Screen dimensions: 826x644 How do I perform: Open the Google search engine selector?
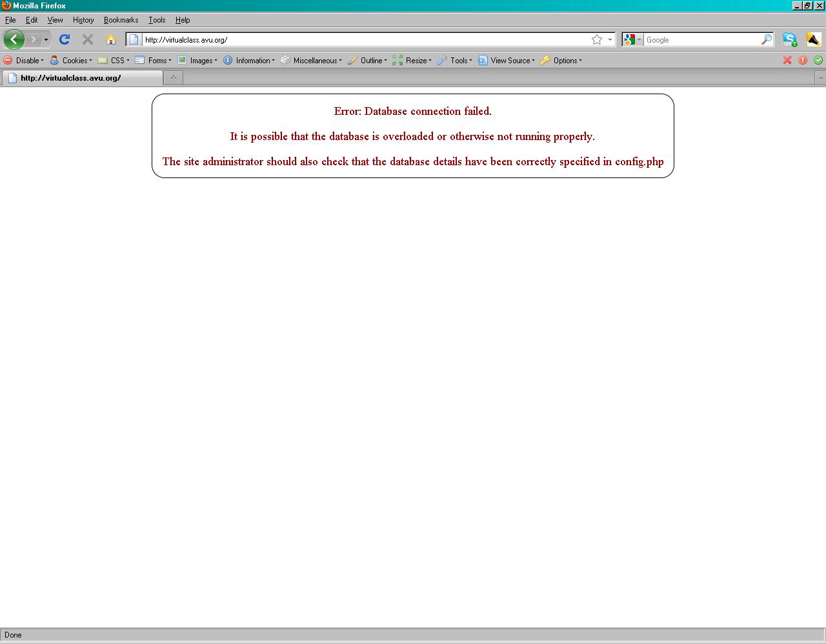point(632,39)
